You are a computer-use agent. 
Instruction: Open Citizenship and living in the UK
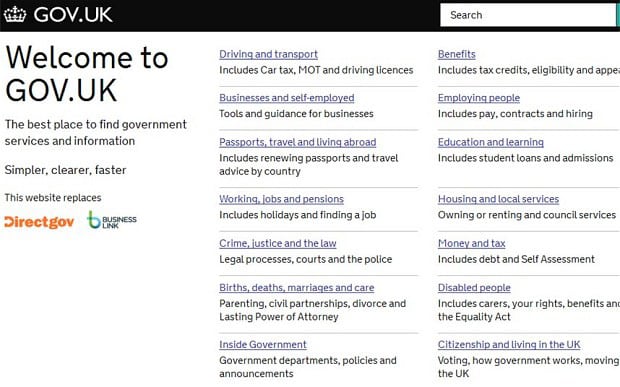pos(509,344)
